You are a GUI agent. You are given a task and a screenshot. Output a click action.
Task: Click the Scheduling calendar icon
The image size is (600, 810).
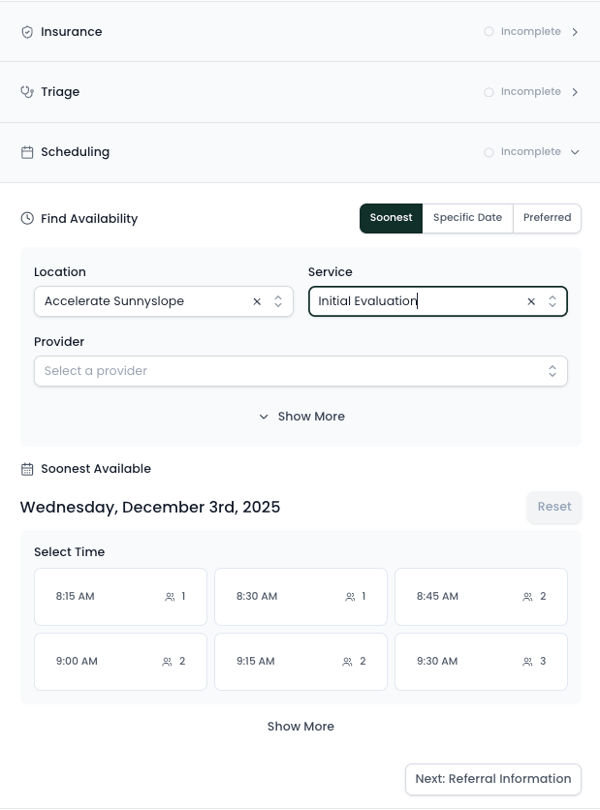point(27,152)
